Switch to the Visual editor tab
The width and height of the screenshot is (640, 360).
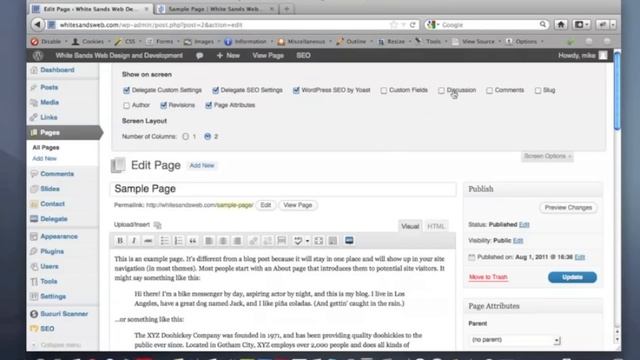coord(410,227)
